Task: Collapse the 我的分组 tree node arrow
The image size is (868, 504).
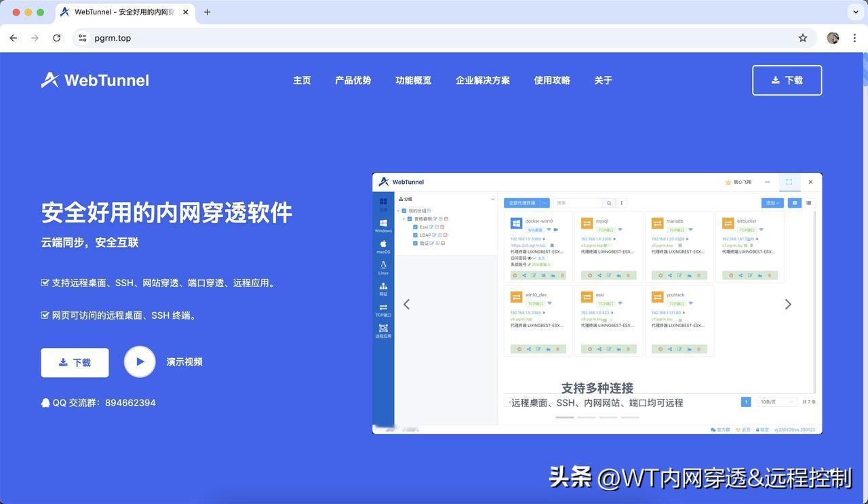Action: pyautogui.click(x=399, y=211)
